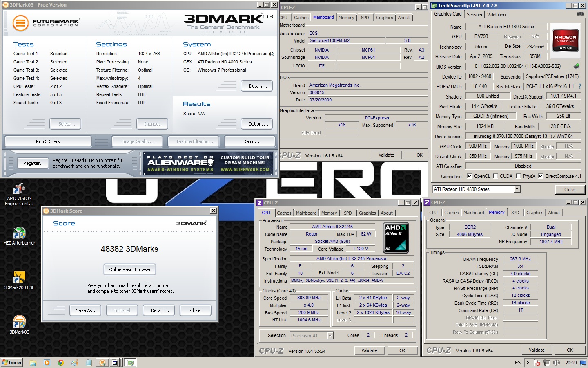This screenshot has height=368, width=588.
Task: Open Windows Media Player from taskbar
Action: point(47,363)
